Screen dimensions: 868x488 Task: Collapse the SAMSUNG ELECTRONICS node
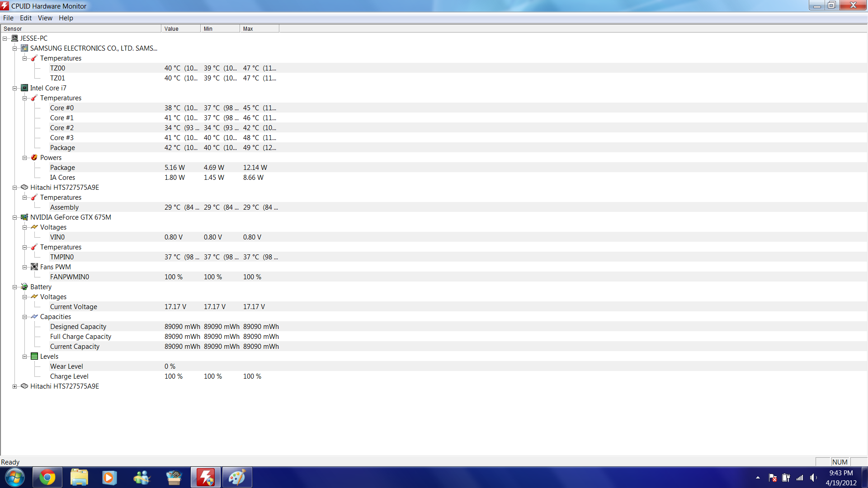click(x=15, y=48)
